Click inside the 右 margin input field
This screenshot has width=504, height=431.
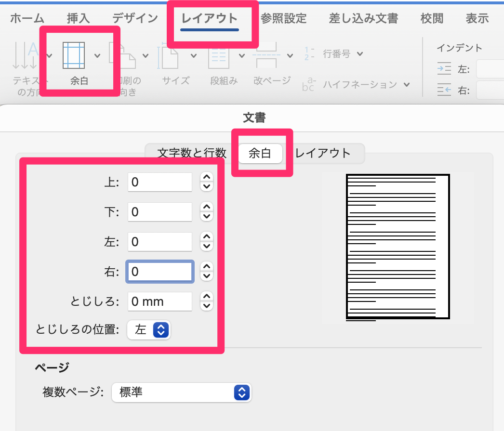click(159, 271)
